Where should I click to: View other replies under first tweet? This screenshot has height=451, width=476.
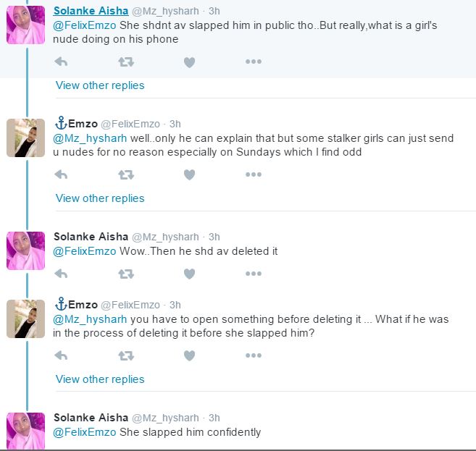[x=100, y=85]
